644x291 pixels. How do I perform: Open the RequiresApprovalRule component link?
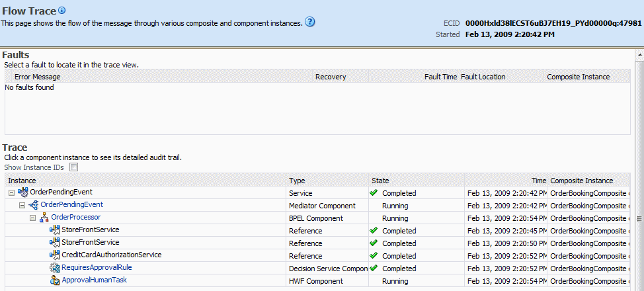tap(97, 267)
